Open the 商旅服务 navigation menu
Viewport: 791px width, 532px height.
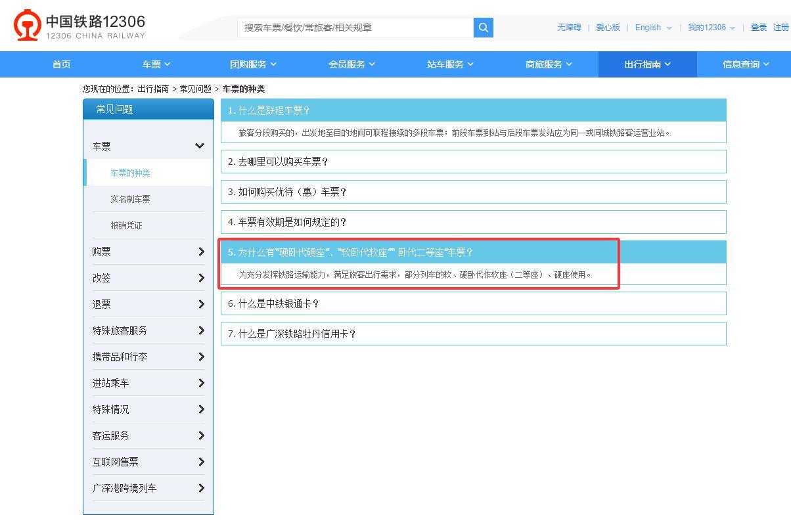coord(549,64)
